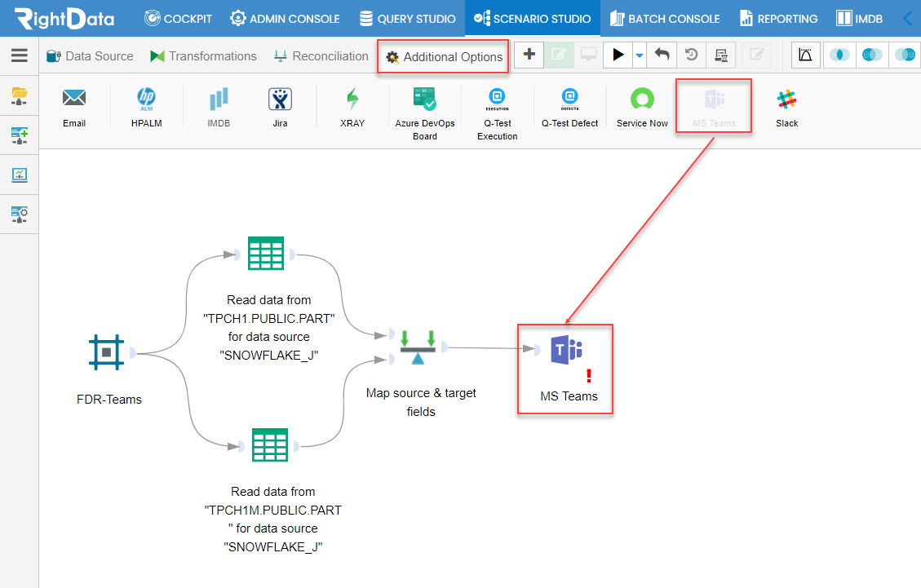Open the hamburger sidebar menu
The image size is (921, 588).
click(20, 55)
